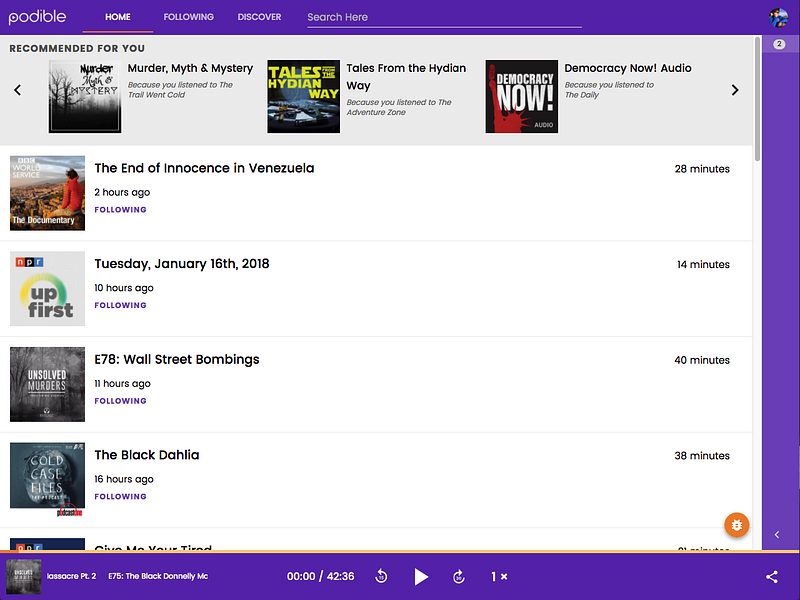Viewport: 800px width, 600px height.
Task: Open the DISCOVER tab
Action: point(259,17)
